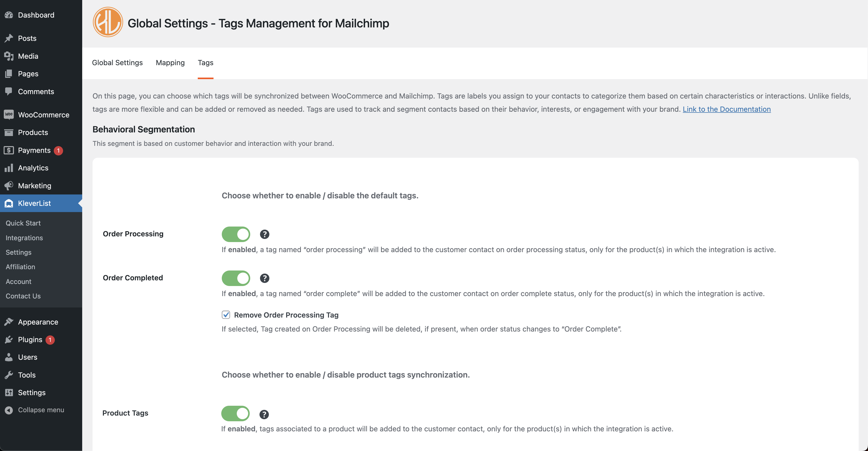Disable the Order Processing toggle
The image size is (868, 451).
coord(236,234)
